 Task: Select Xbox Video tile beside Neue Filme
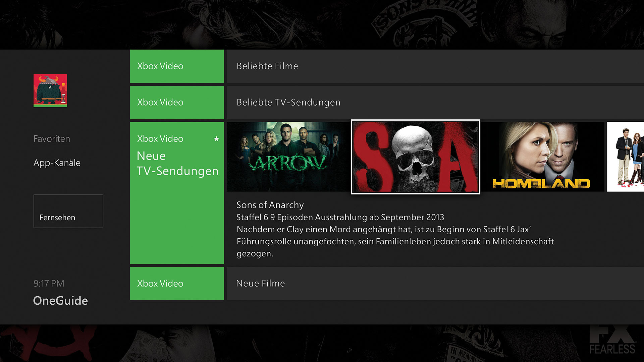(x=177, y=284)
